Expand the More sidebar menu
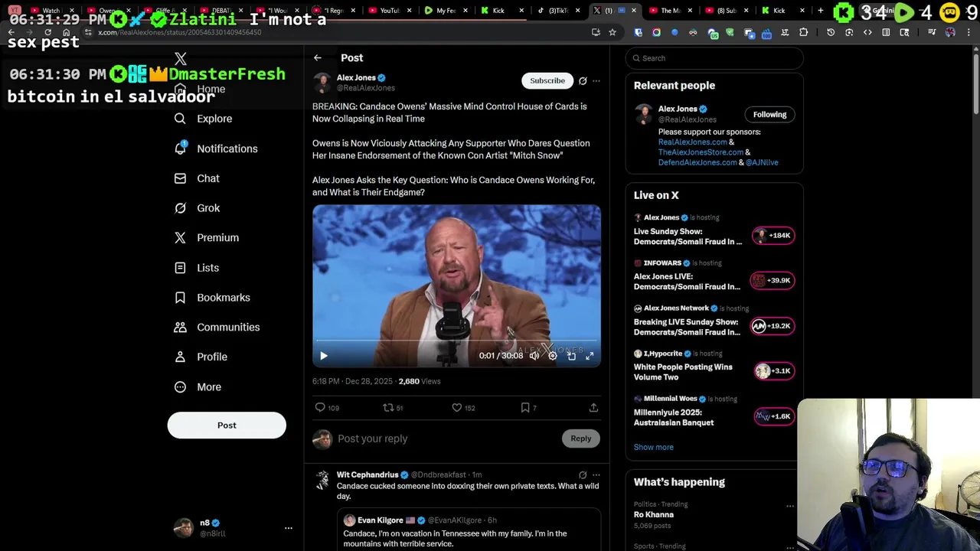 click(198, 387)
